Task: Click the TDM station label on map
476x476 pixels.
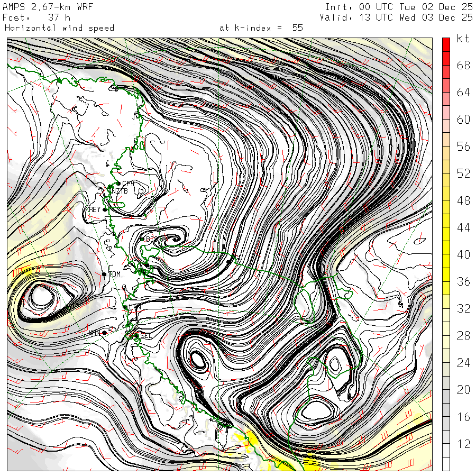Action: tap(114, 274)
